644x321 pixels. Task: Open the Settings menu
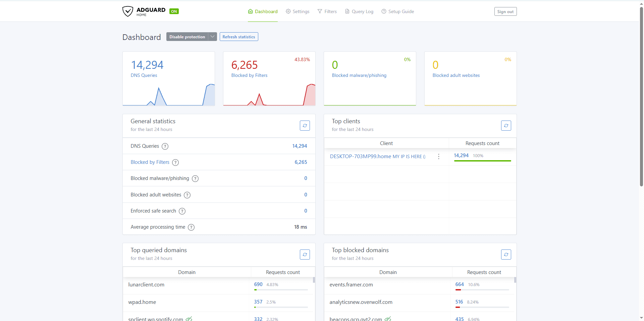(298, 11)
